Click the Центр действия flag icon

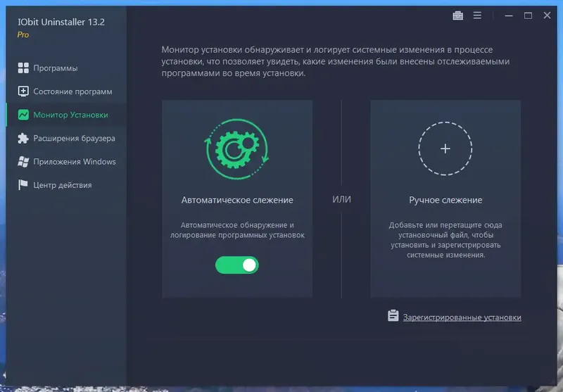(23, 185)
